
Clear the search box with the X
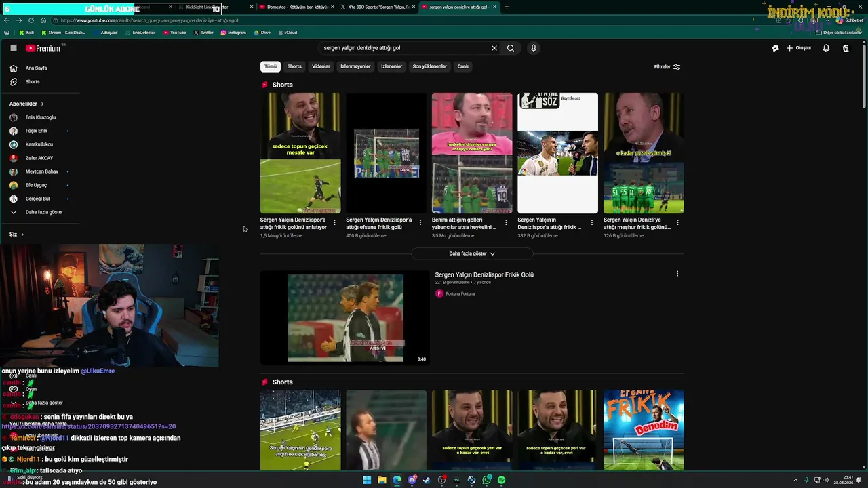(494, 48)
